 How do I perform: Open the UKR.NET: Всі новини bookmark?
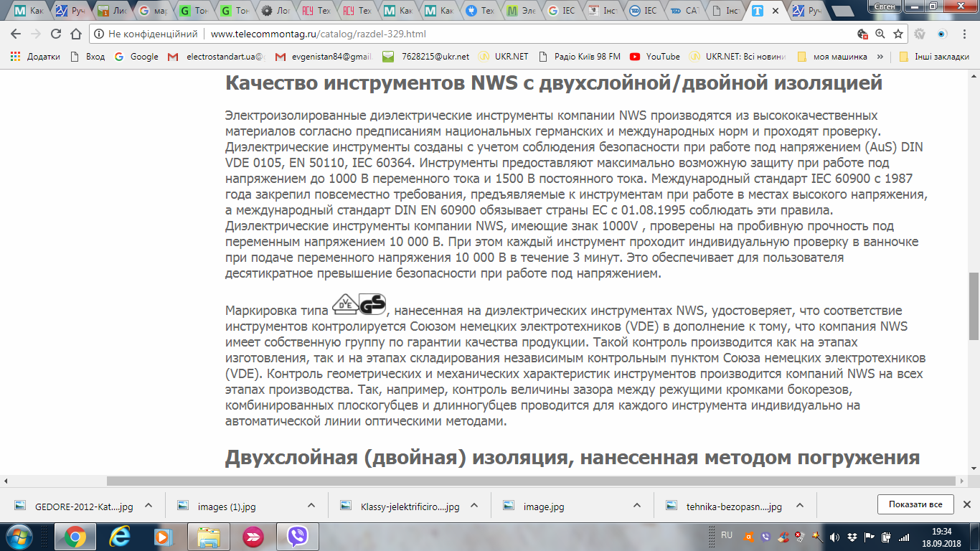pyautogui.click(x=738, y=57)
